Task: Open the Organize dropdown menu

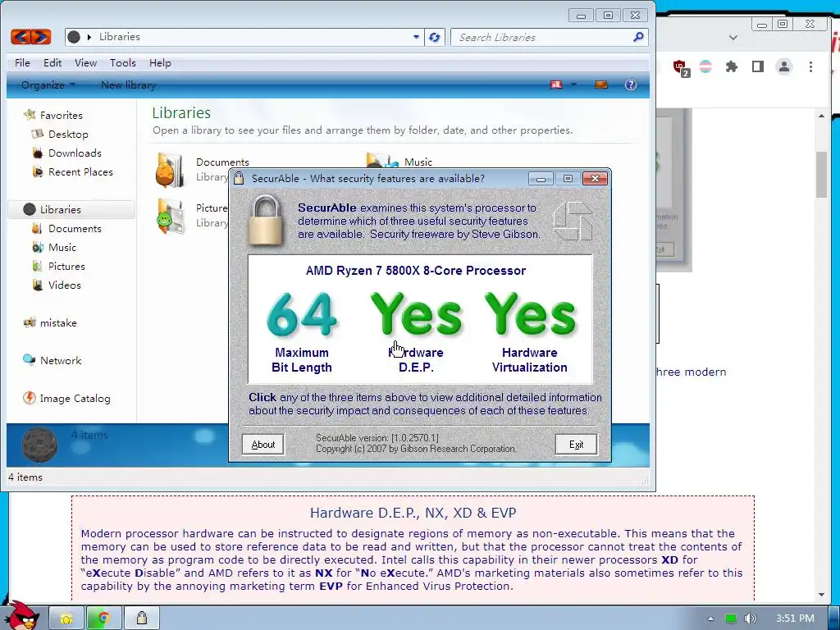Action: click(x=48, y=84)
